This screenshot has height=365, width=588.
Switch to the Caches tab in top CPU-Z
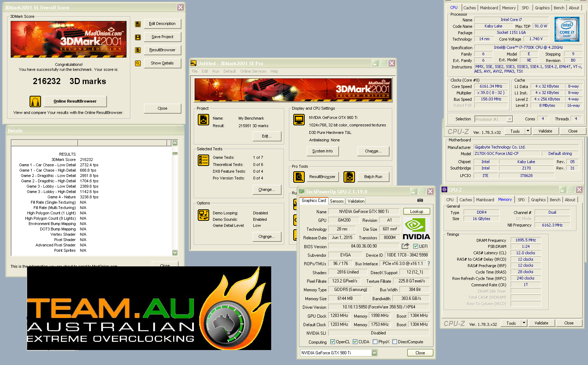[x=469, y=8]
